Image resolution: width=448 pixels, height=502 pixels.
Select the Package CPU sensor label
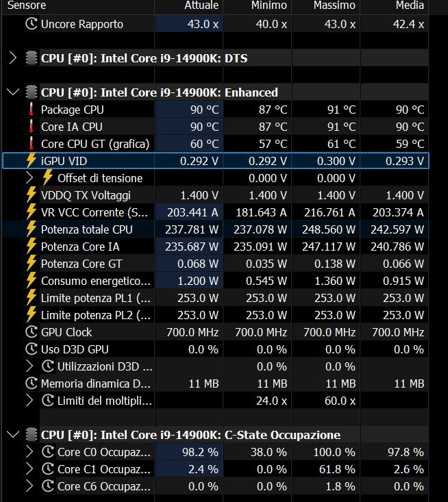(x=73, y=110)
